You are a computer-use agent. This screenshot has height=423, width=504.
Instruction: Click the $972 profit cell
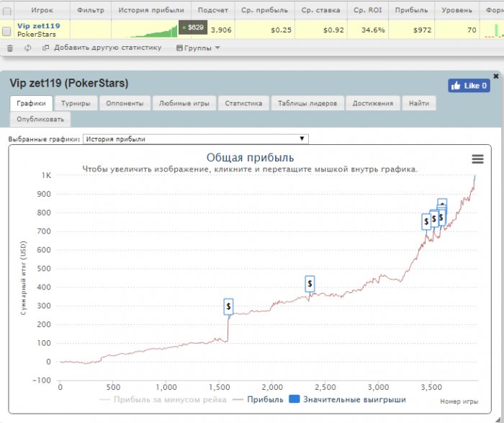[x=423, y=30]
